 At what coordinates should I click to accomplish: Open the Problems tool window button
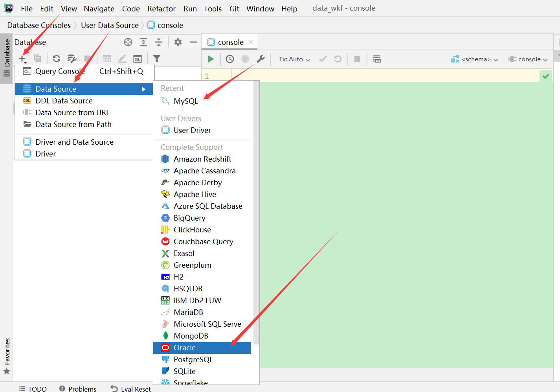click(x=78, y=388)
